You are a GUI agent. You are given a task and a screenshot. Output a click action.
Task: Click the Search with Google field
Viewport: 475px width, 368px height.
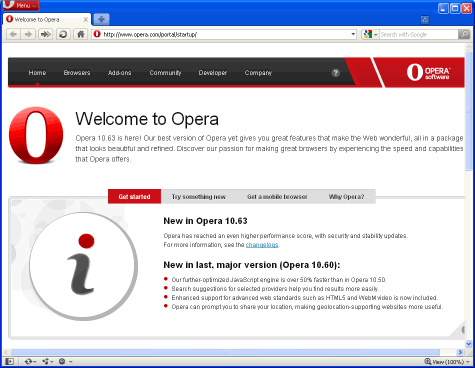[x=419, y=34]
